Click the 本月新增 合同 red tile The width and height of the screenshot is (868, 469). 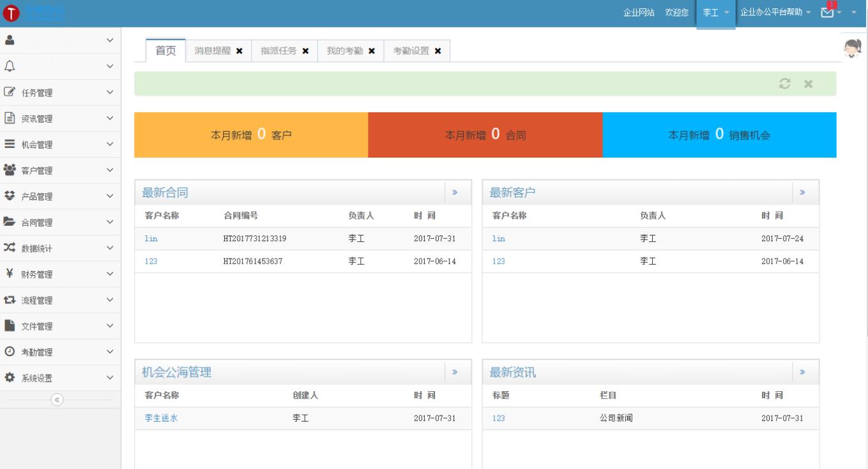(x=485, y=135)
